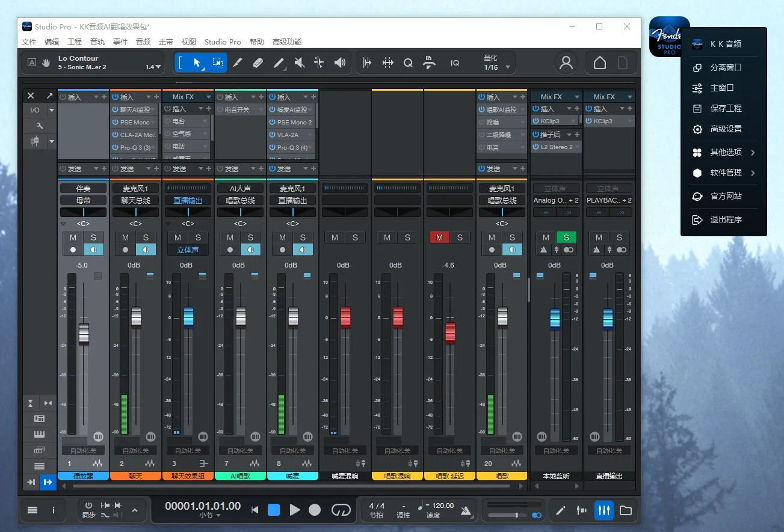Toggle mute on 伴奏 channel
Screen dimensions: 784x532
(x=73, y=237)
